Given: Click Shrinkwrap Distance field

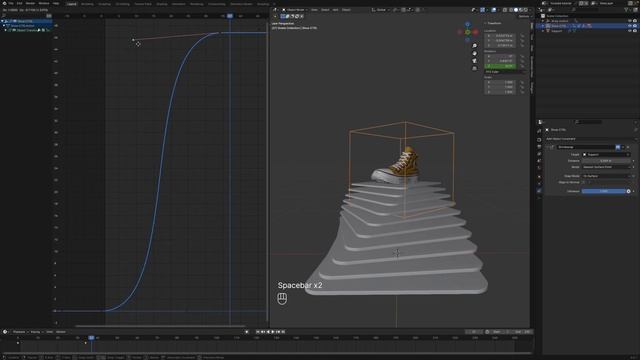Looking at the screenshot, I should 606,161.
